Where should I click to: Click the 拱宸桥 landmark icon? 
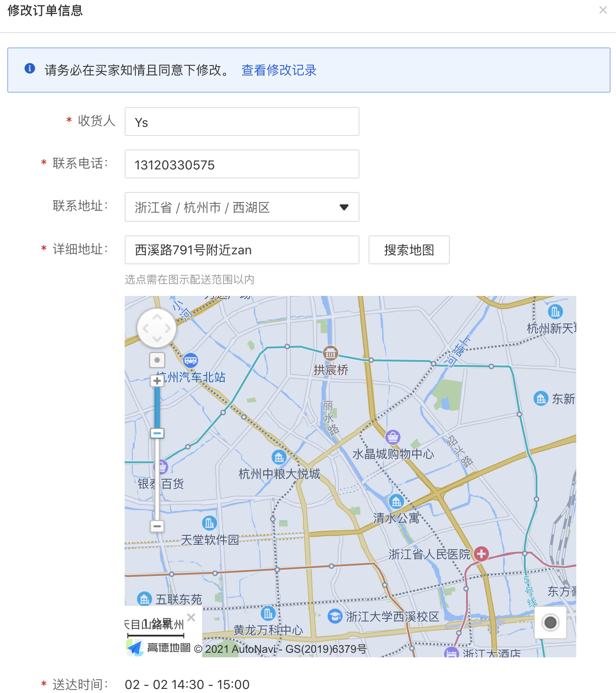tap(331, 353)
